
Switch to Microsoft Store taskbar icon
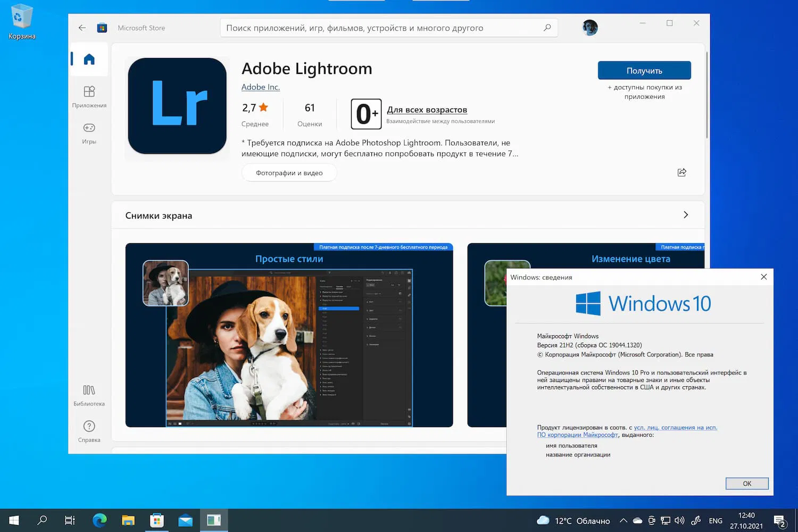pyautogui.click(x=157, y=520)
